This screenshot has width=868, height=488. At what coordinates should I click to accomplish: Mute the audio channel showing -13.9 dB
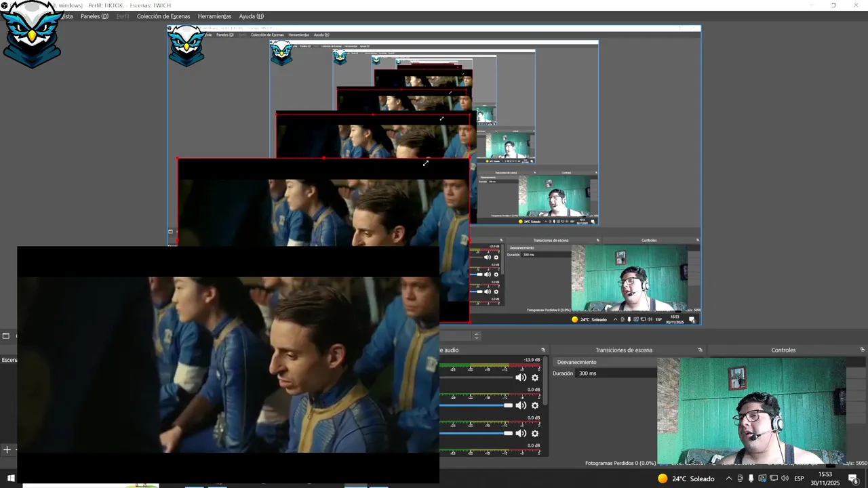521,378
